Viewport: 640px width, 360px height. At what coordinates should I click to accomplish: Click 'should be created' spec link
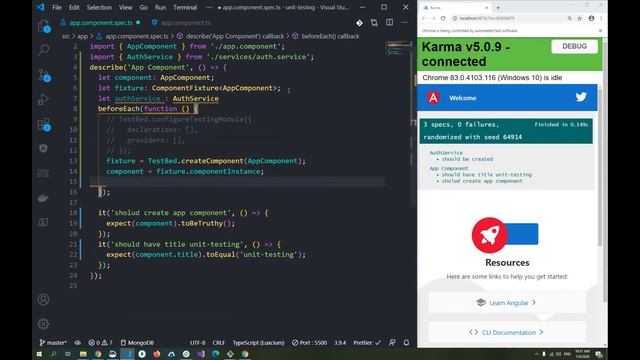pyautogui.click(x=467, y=159)
